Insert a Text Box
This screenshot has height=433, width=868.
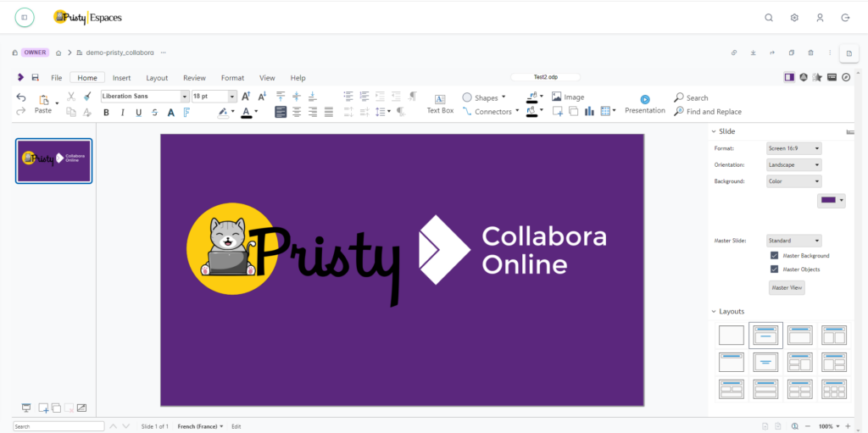click(440, 103)
